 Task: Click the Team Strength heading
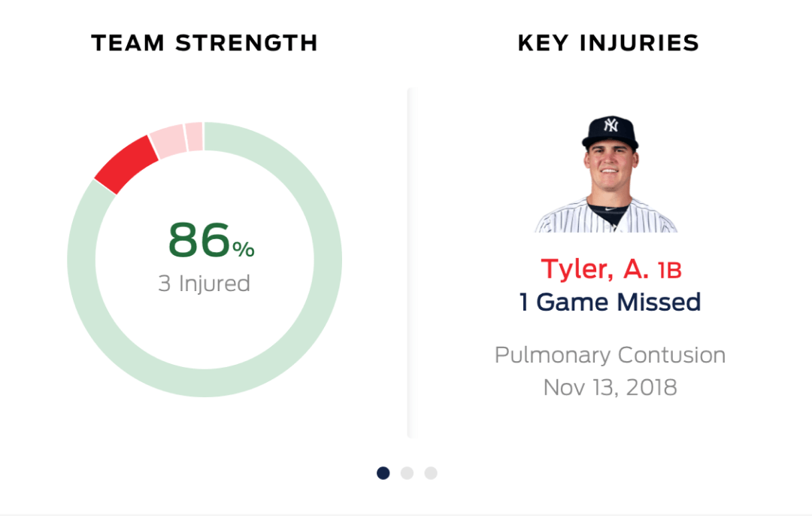[x=205, y=43]
